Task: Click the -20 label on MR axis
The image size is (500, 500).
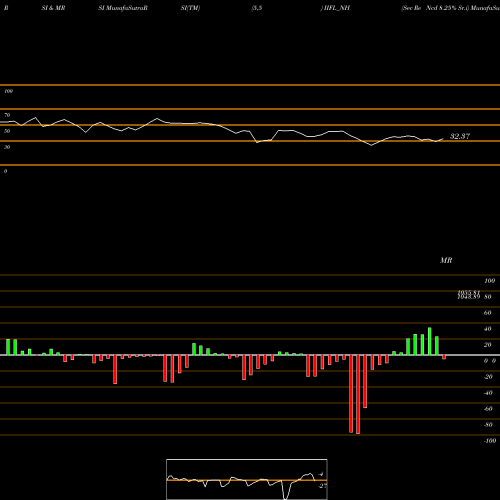Action: click(488, 377)
